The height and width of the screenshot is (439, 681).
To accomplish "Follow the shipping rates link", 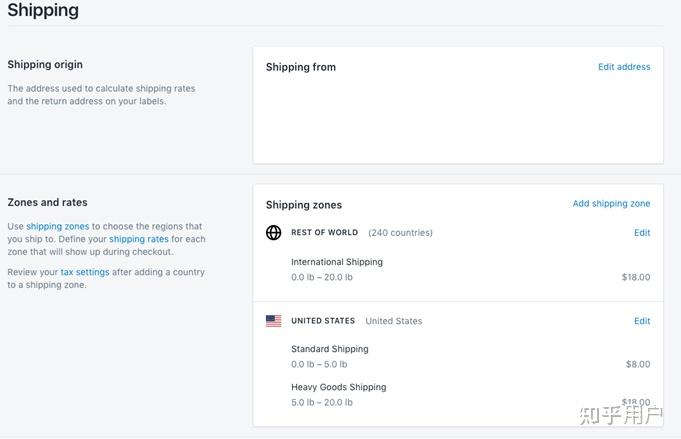I will 139,239.
